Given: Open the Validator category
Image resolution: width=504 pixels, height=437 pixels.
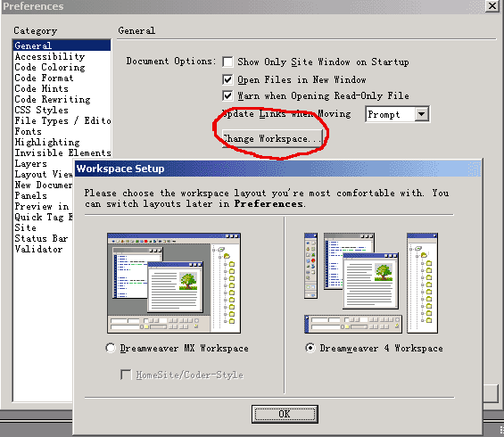Looking at the screenshot, I should [x=38, y=249].
